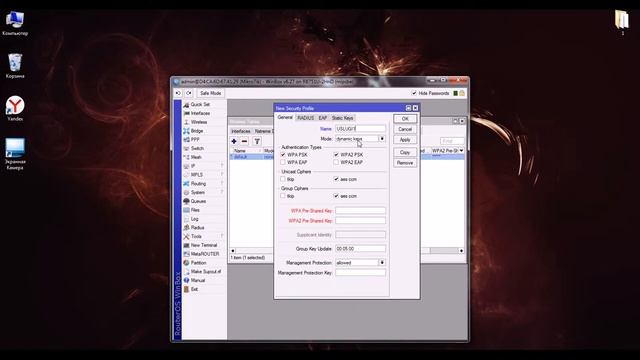Click the Remove button
This screenshot has height=360, width=640.
point(405,163)
